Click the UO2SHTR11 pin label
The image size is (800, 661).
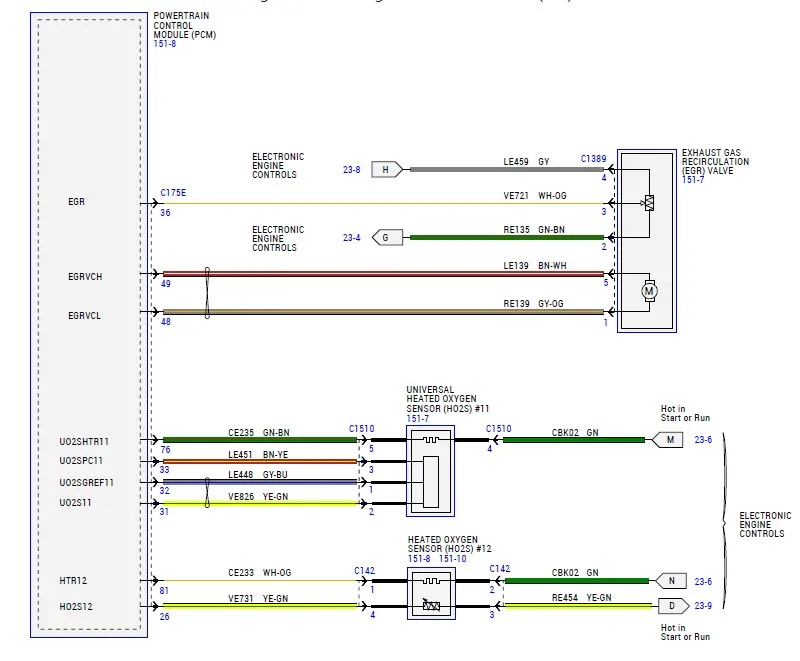[84, 441]
